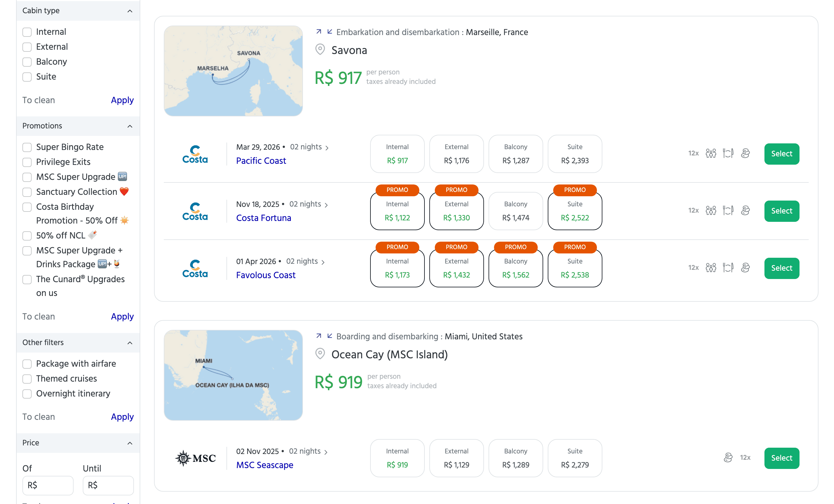The image size is (834, 504).
Task: Click spa stones icon on Favolous Coast row
Action: [x=745, y=268]
